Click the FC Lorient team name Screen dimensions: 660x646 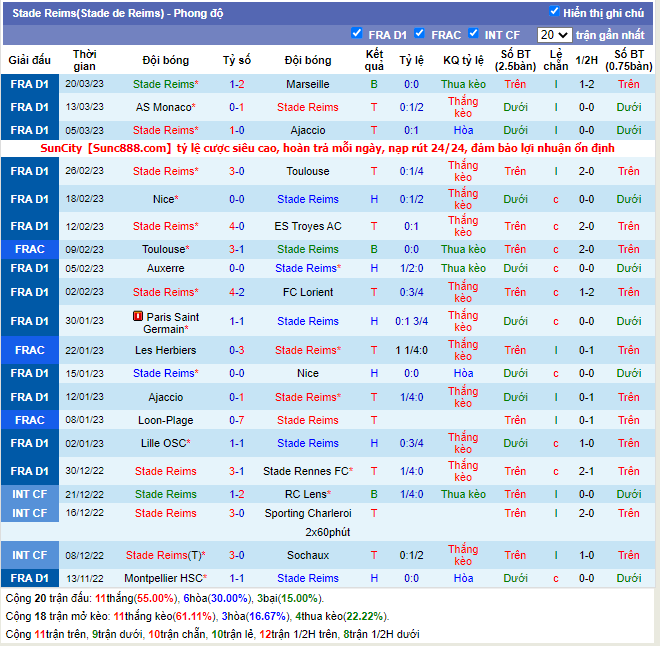point(308,292)
